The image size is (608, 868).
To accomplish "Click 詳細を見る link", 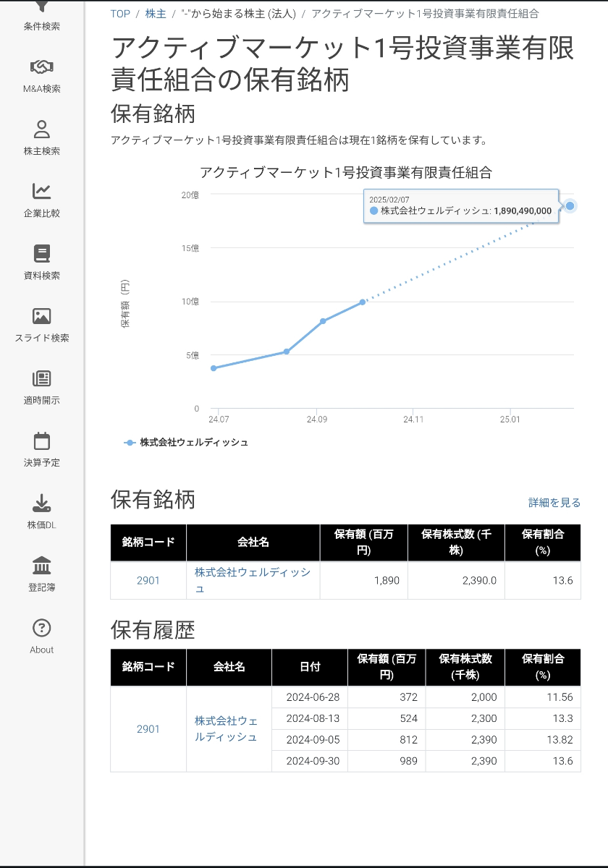I will [x=554, y=503].
